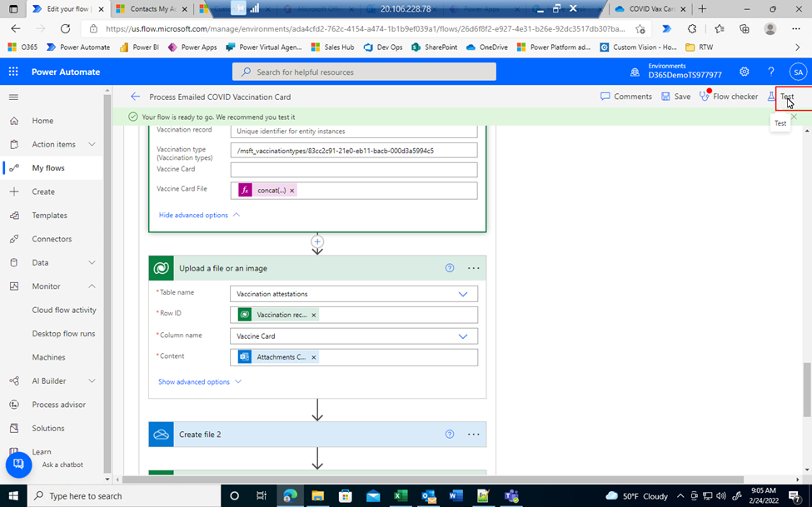
Task: Open ellipsis menu on Create file 2
Action: coord(473,435)
